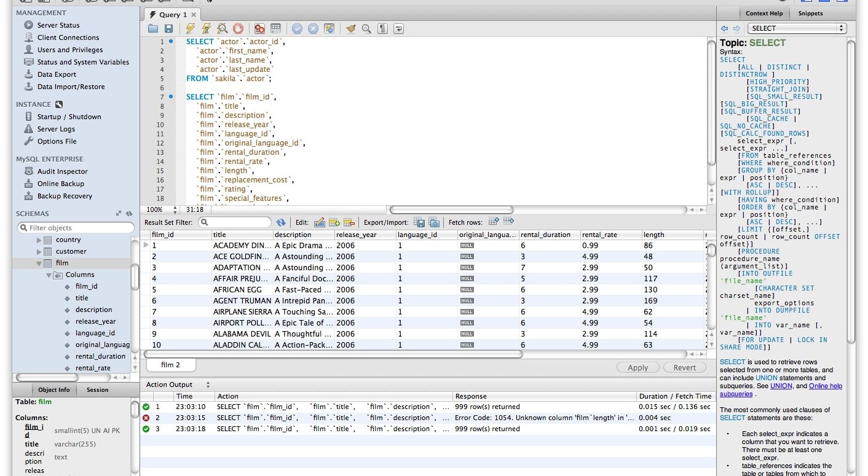The image size is (868, 476).
Task: Beautify the SQL script
Action: [350, 28]
